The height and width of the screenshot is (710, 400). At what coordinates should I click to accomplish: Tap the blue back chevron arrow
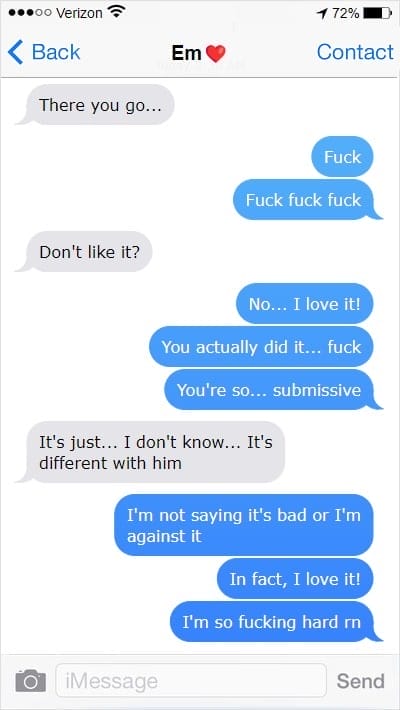pyautogui.click(x=15, y=52)
